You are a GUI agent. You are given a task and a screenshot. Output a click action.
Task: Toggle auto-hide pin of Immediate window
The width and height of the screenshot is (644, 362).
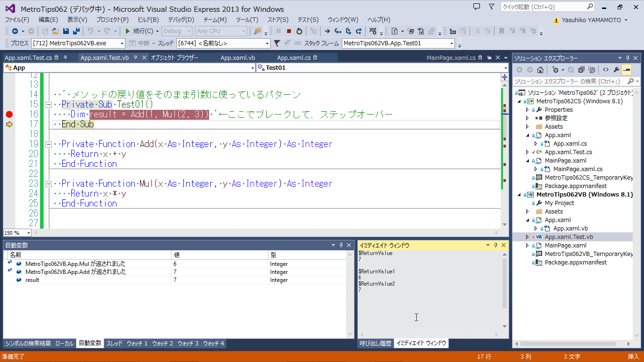click(x=496, y=245)
